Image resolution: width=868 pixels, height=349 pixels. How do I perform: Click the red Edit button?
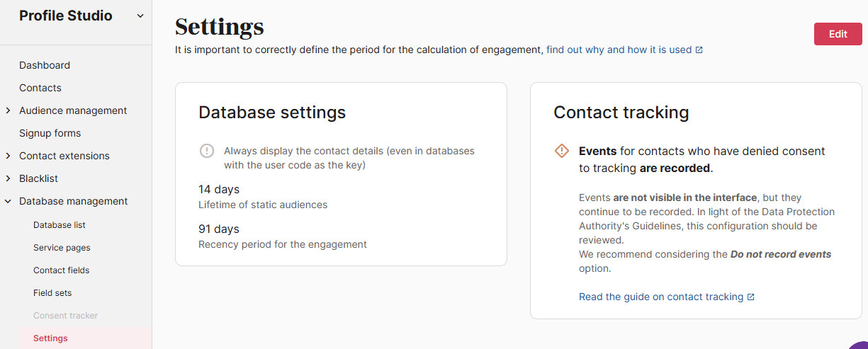pos(838,34)
